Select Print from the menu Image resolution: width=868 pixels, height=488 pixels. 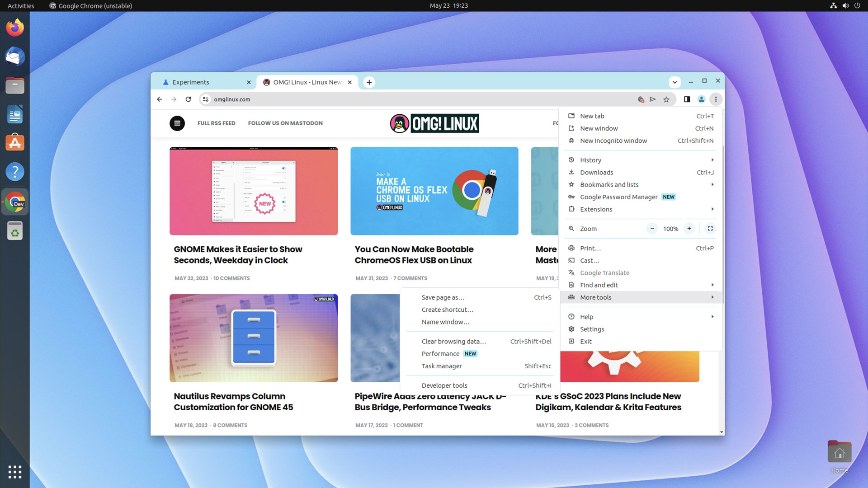tap(641, 248)
